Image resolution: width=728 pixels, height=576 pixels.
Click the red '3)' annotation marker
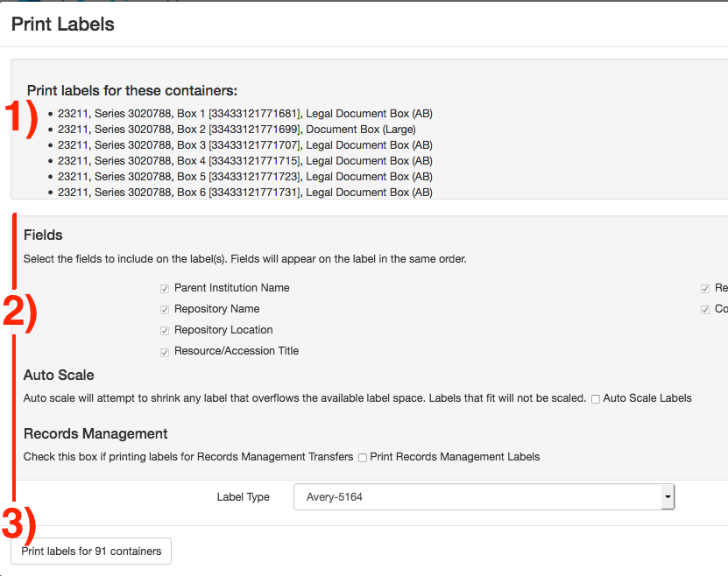pos(19,523)
